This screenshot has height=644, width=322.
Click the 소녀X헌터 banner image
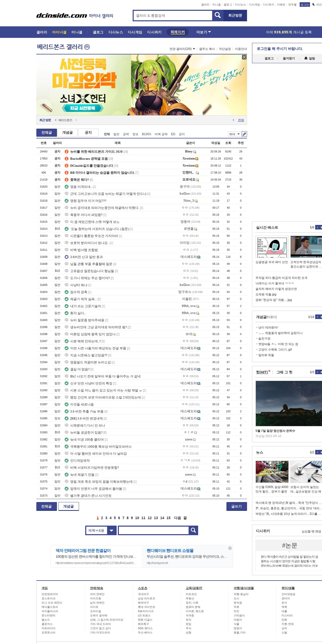click(x=142, y=85)
